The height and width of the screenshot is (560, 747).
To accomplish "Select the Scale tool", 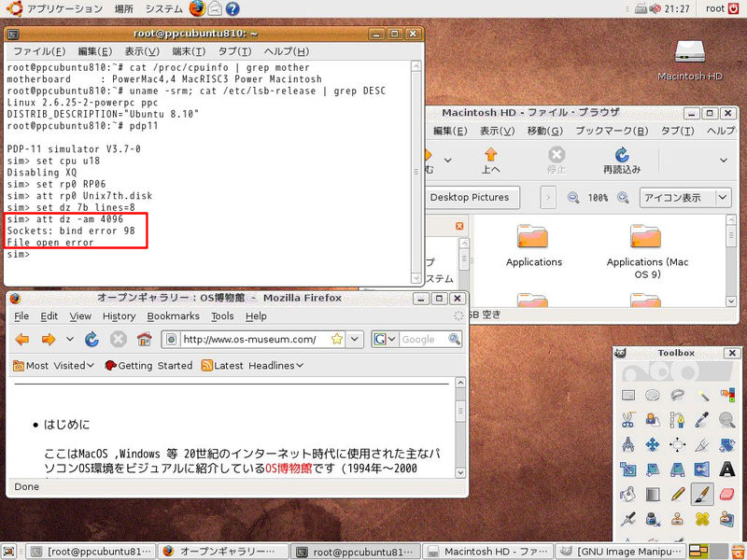I will 627,469.
